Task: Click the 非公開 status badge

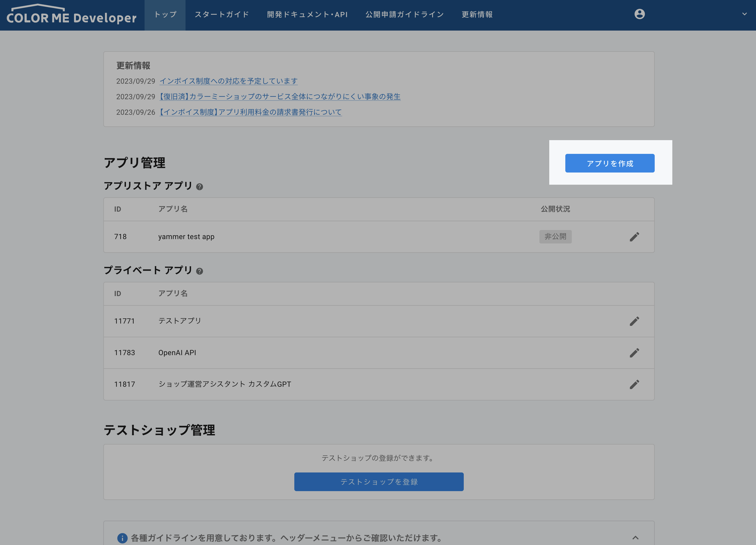Action: coord(555,236)
